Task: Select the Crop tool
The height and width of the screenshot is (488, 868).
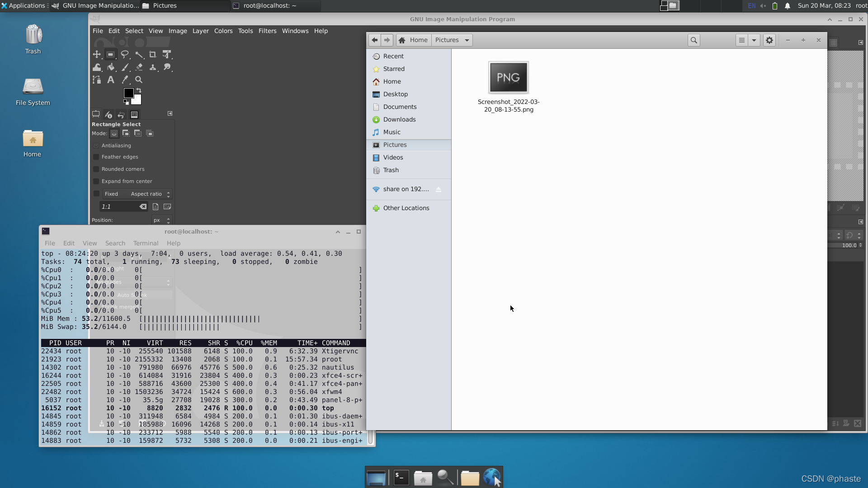Action: 153,55
